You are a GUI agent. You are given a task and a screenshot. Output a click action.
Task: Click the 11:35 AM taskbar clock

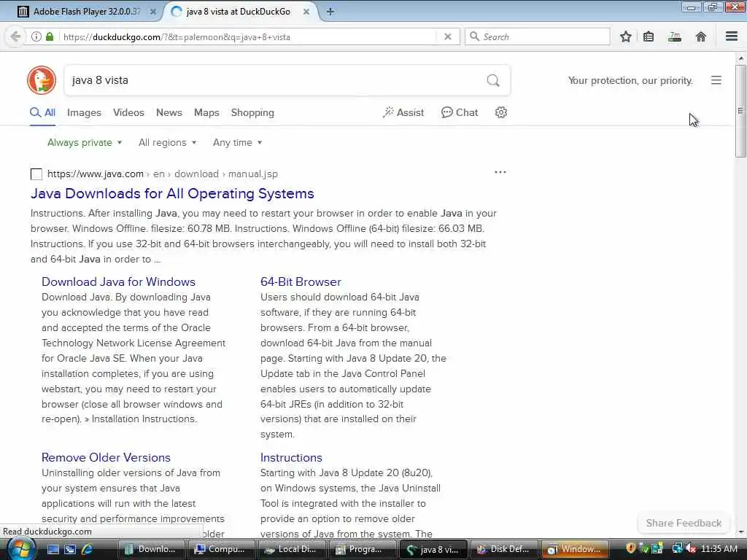pos(719,549)
